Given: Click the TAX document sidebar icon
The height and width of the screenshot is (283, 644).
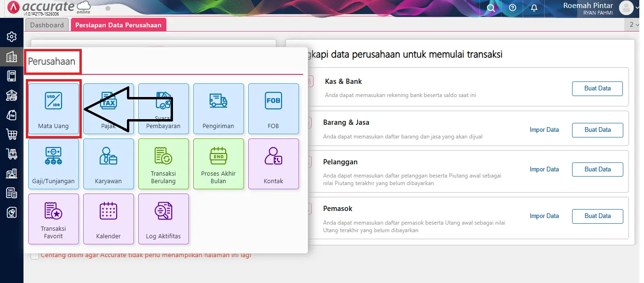Looking at the screenshot, I should click(x=11, y=193).
